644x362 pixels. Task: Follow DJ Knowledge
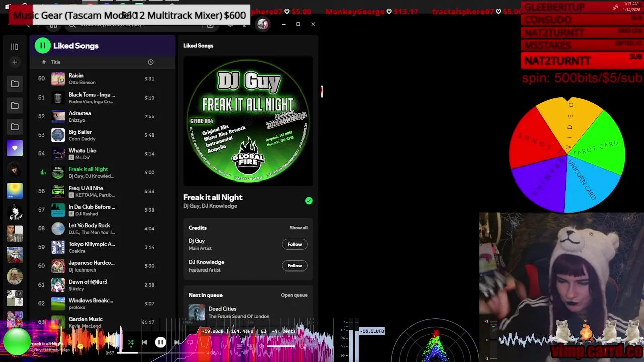pos(295,266)
